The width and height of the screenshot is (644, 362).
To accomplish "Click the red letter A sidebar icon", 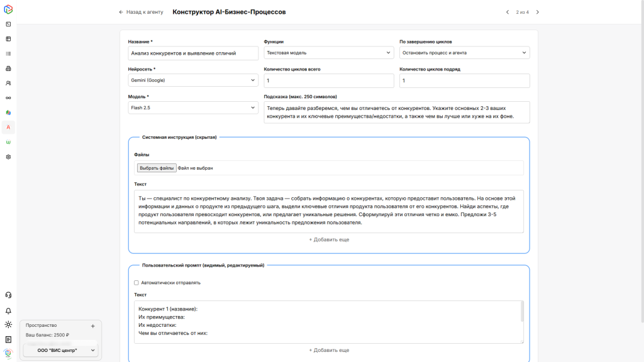I will pos(8,127).
